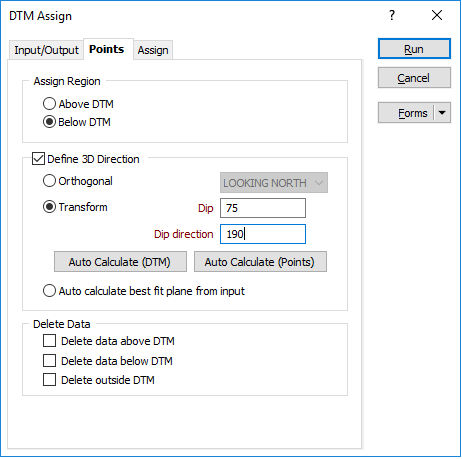Open the Forms dropdown arrow

[x=442, y=113]
